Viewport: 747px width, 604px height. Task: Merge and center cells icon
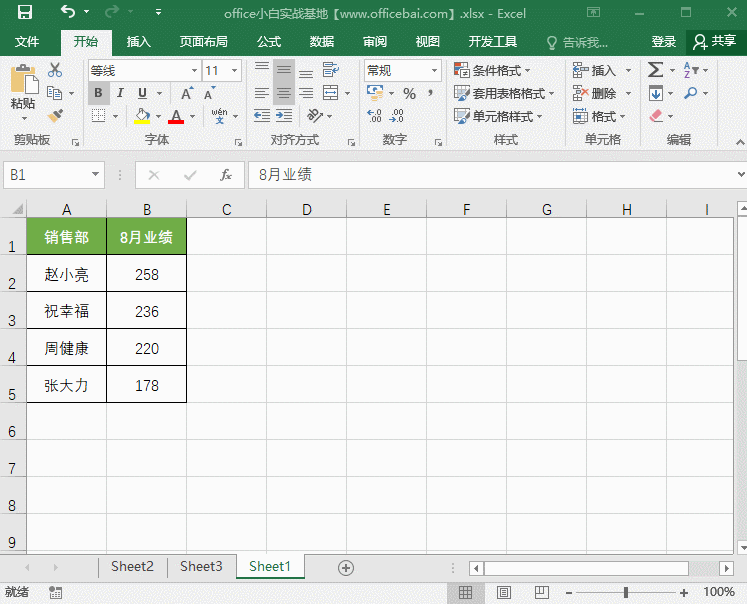pyautogui.click(x=331, y=93)
